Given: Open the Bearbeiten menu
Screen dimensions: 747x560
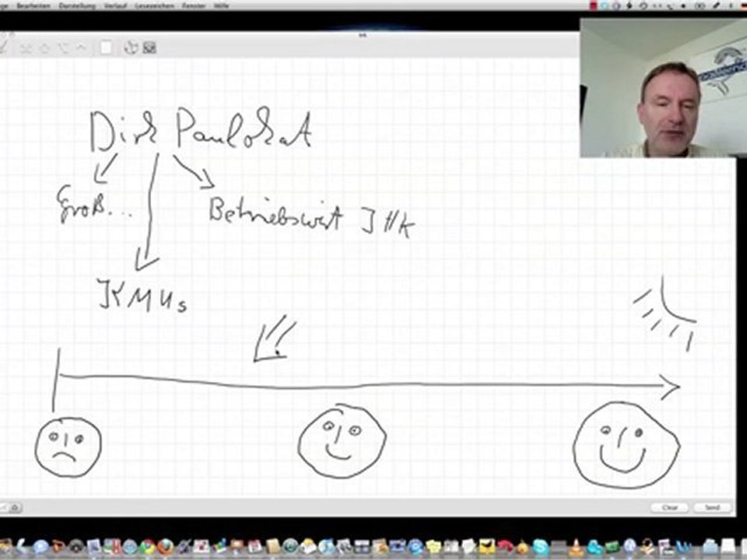Looking at the screenshot, I should click(x=33, y=5).
